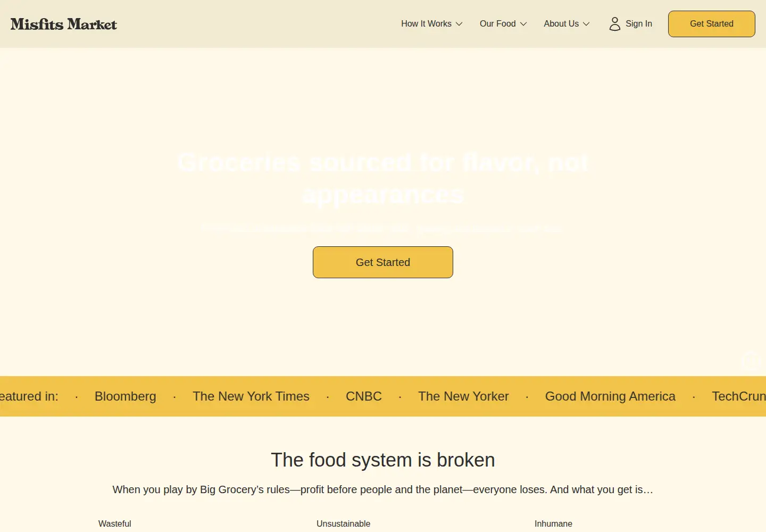Click the user profile icon
This screenshot has height=532, width=766.
point(615,24)
